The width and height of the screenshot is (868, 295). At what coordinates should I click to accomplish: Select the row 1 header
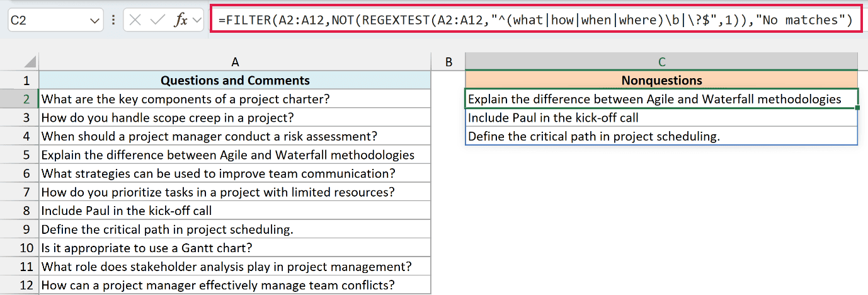pos(20,80)
